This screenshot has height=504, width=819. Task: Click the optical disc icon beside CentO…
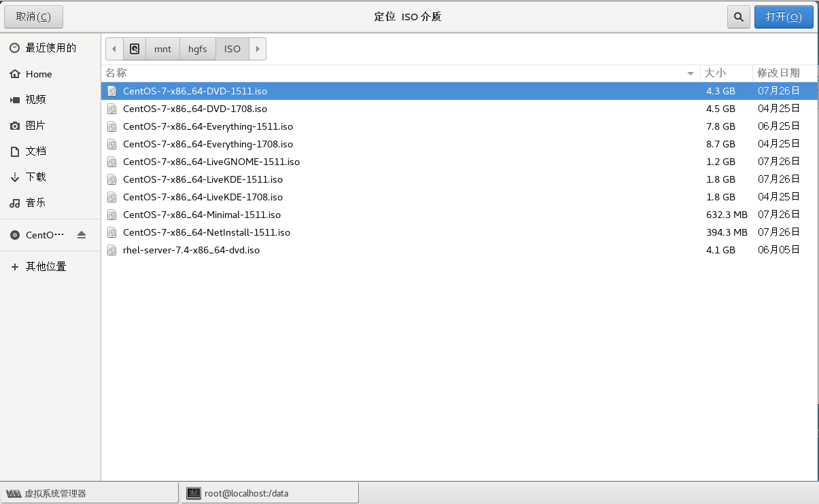click(x=14, y=235)
